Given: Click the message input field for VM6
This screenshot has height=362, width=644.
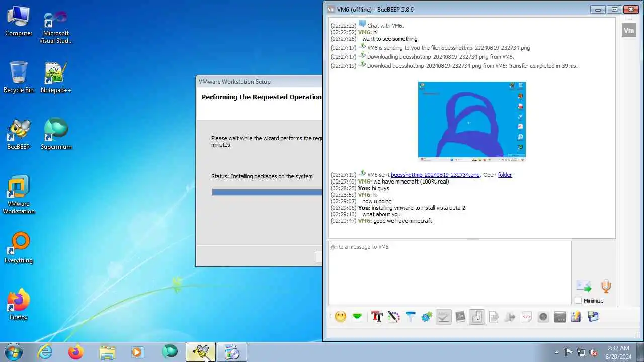Looking at the screenshot, I should (x=450, y=273).
